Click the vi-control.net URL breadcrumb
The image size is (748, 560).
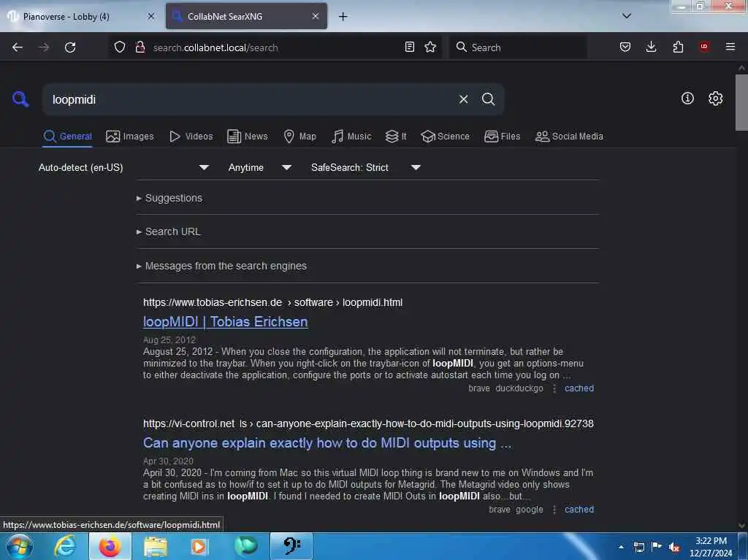tap(368, 423)
